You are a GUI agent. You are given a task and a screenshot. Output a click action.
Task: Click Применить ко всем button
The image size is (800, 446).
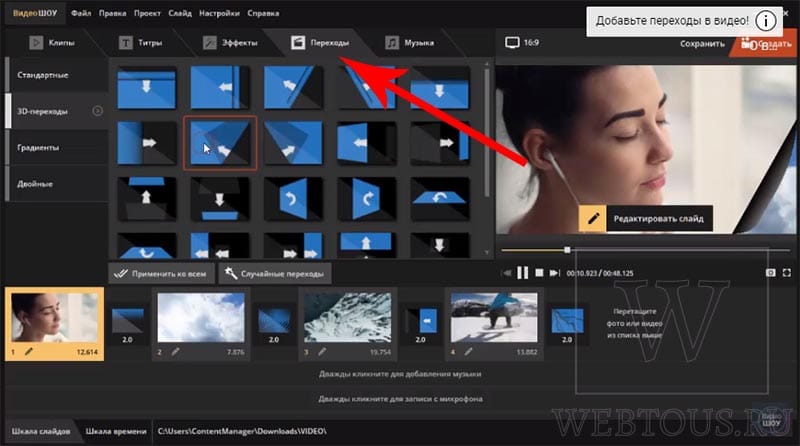(161, 274)
